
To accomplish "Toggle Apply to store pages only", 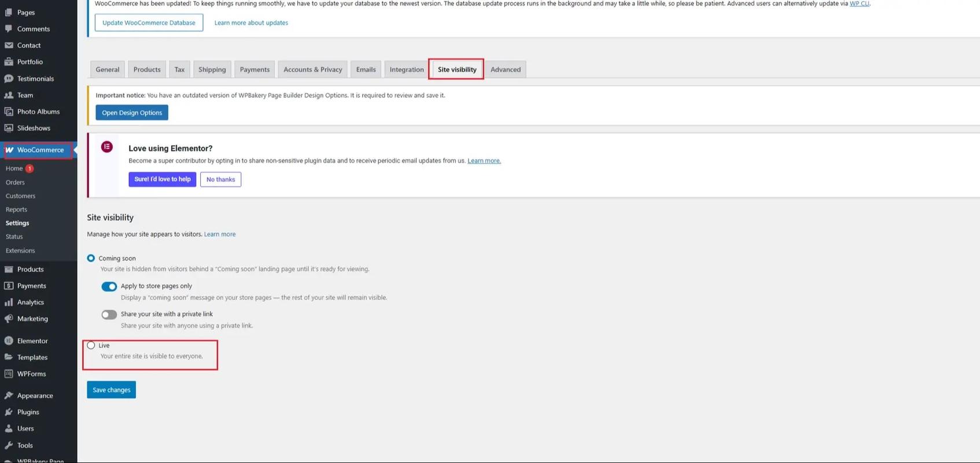I will pos(109,286).
